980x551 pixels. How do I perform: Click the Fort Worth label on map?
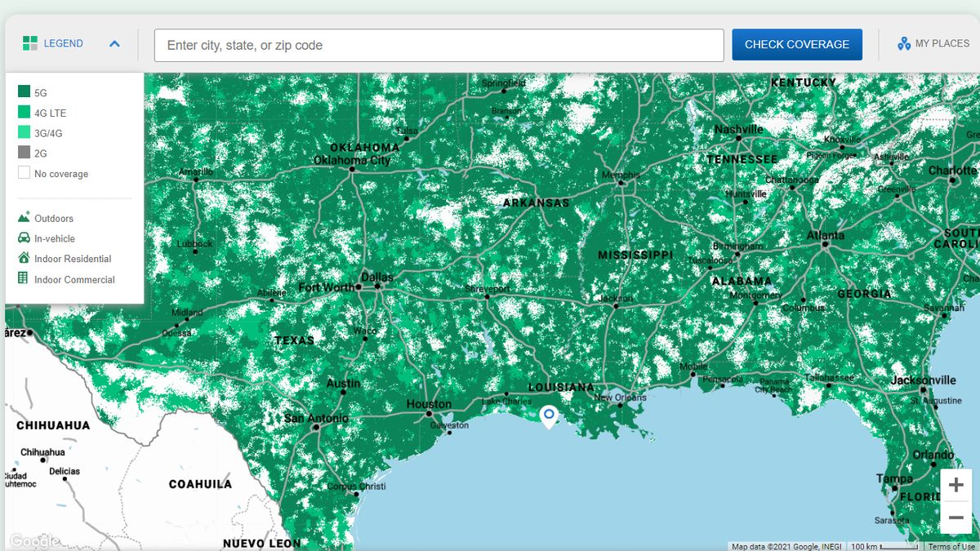tap(327, 287)
